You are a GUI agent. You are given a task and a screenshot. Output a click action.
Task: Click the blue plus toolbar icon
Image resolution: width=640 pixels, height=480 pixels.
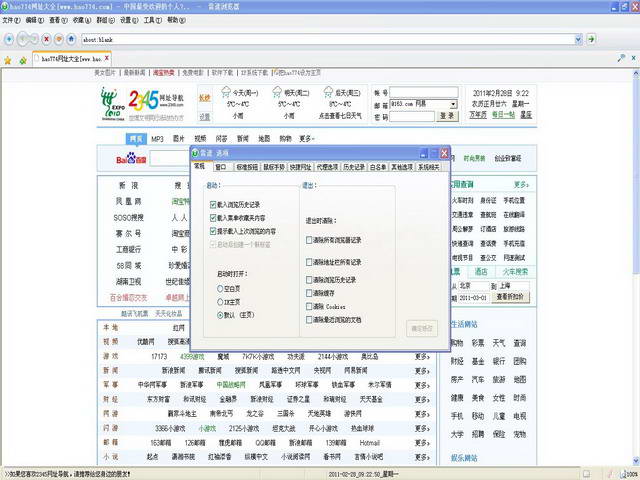tap(9, 39)
